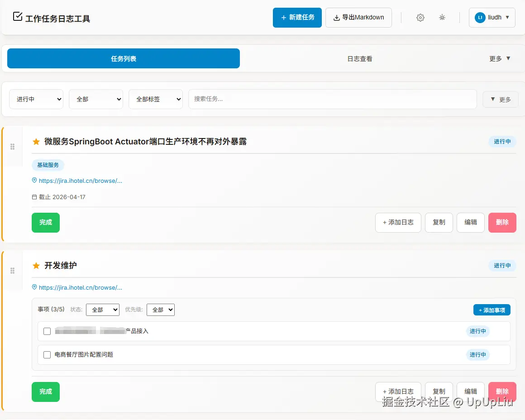The image size is (525, 420).
Task: Click the 新建任务 button
Action: click(297, 17)
